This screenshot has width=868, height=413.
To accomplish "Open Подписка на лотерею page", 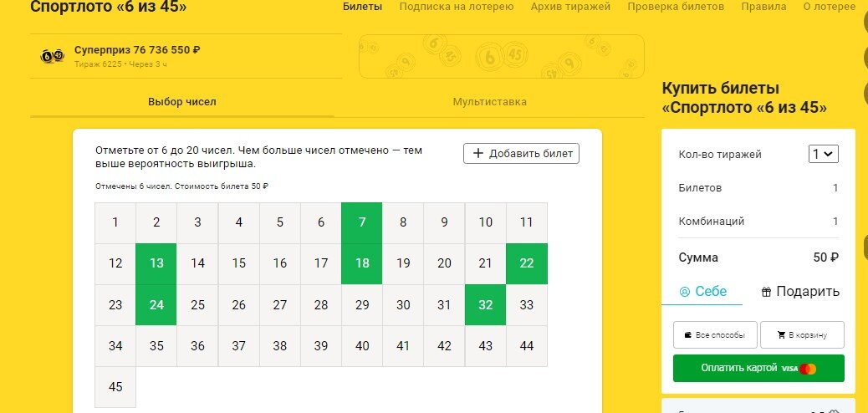I will (x=457, y=7).
